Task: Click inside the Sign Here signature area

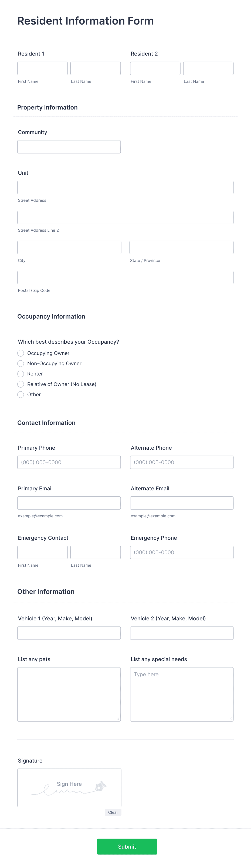Action: 69,788
